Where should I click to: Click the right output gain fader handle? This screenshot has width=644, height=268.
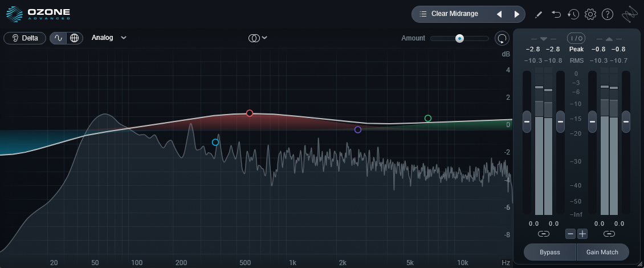click(x=626, y=121)
